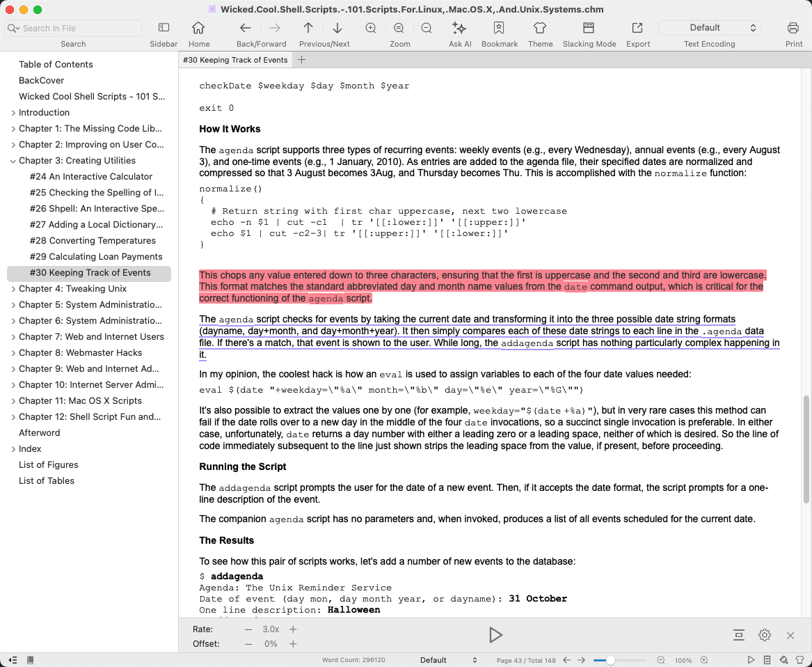Toggle the Sidebar toolbar button
The width and height of the screenshot is (812, 667).
click(x=164, y=27)
